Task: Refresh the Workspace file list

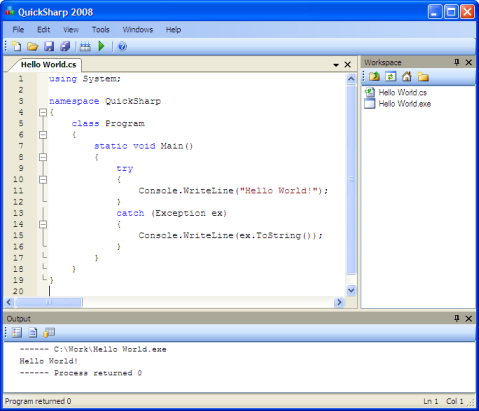Action: [x=391, y=77]
